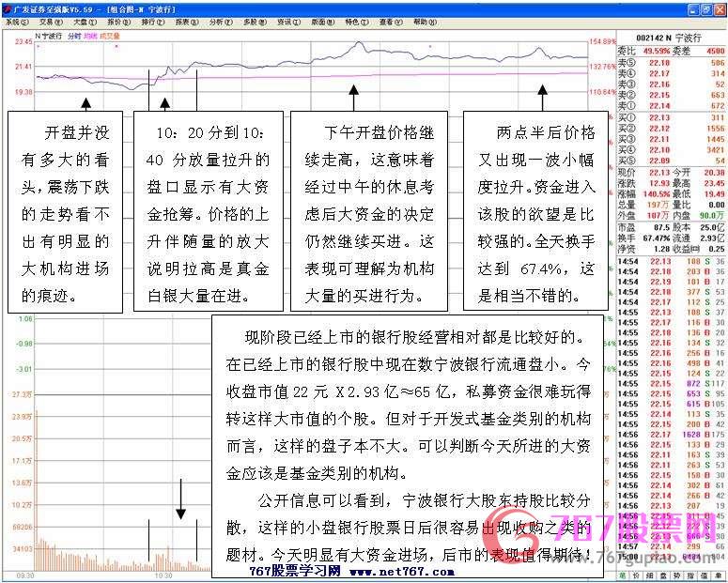
Task: Open the 版面(B) menu
Action: tap(323, 22)
